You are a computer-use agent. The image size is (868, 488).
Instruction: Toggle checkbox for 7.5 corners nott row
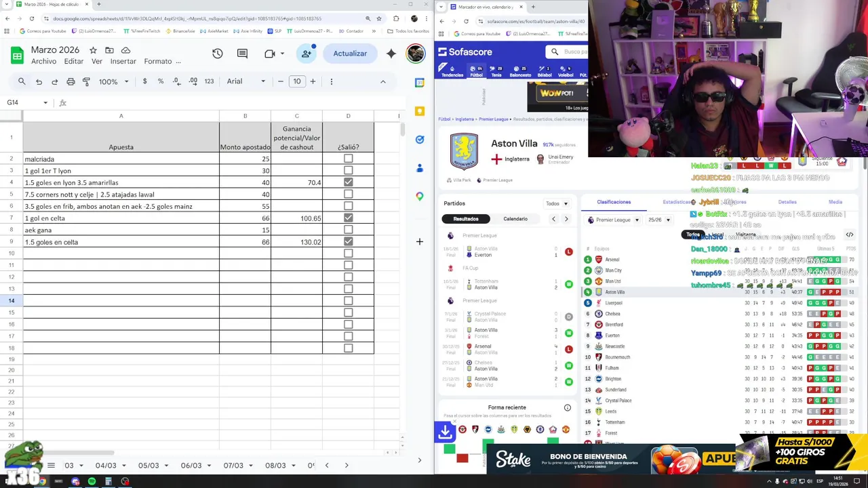pos(348,195)
